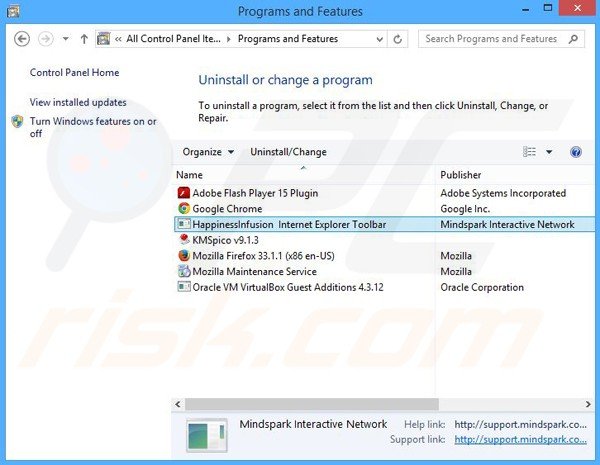The image size is (600, 465).
Task: Close the Programs and Features window
Action: tap(578, 8)
